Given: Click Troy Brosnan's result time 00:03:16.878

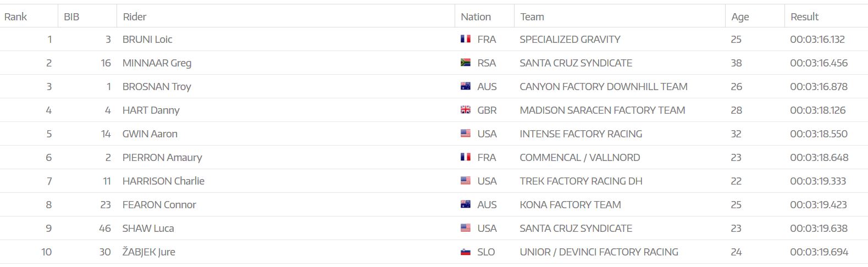Looking at the screenshot, I should tap(819, 86).
